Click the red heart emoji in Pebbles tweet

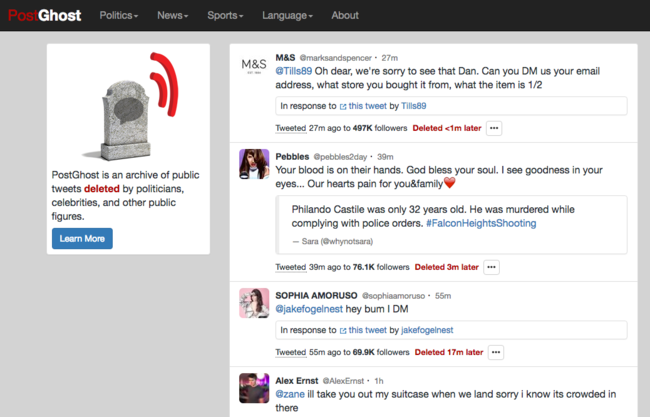449,183
